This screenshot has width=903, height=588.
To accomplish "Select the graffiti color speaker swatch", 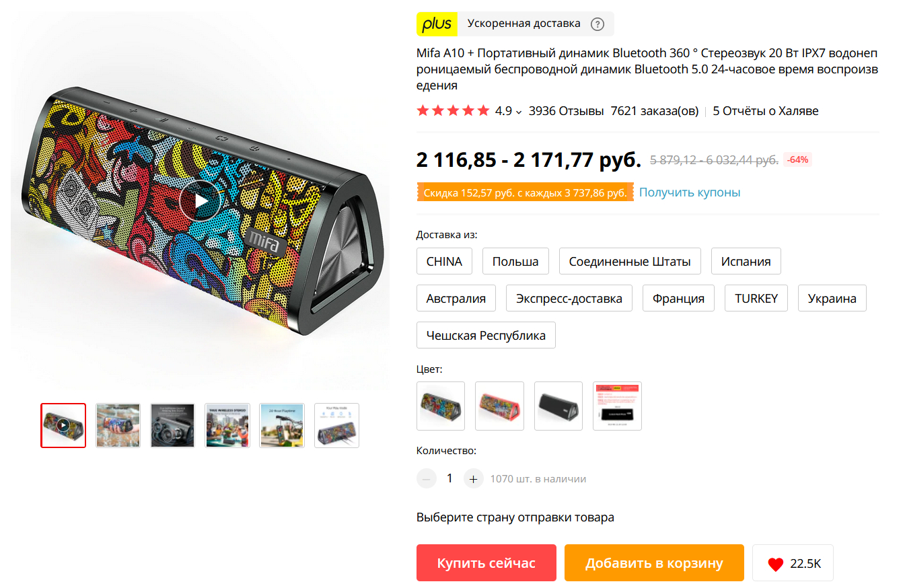I will (x=441, y=406).
